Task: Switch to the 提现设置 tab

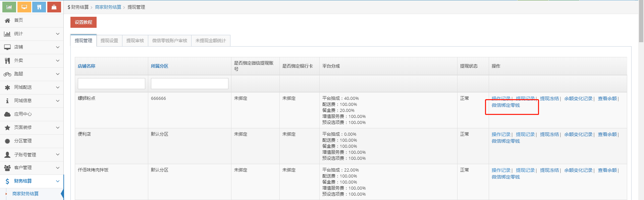Action: [109, 41]
